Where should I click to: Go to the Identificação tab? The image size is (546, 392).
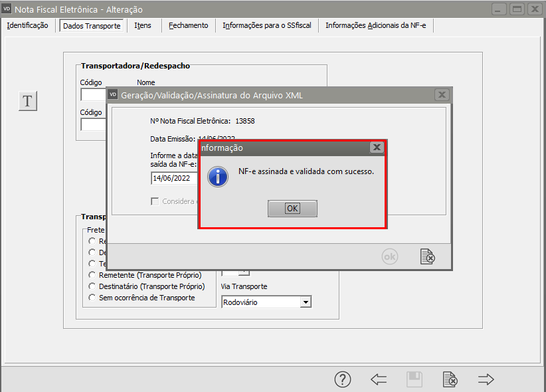[27, 26]
